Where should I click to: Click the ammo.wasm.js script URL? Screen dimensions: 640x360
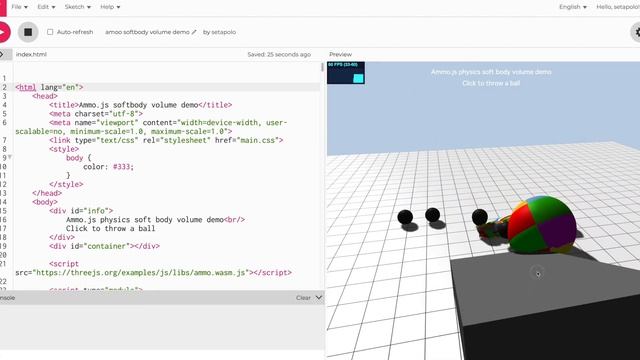tap(140, 273)
